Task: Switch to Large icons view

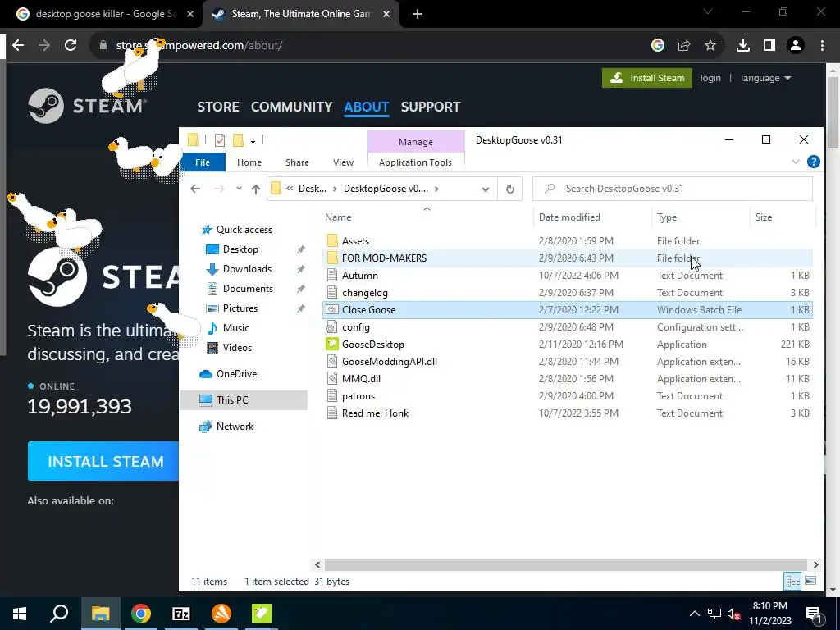Action: 810,581
